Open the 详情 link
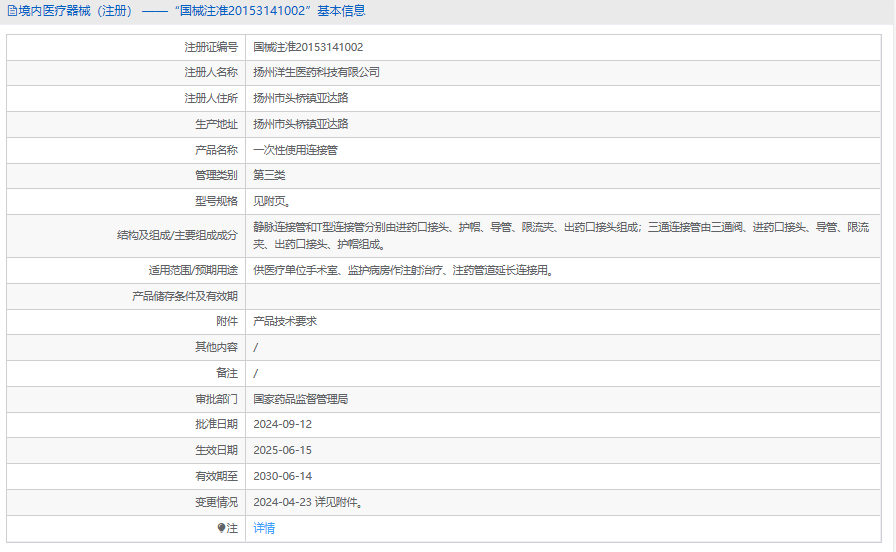This screenshot has height=552, width=896. [x=264, y=528]
